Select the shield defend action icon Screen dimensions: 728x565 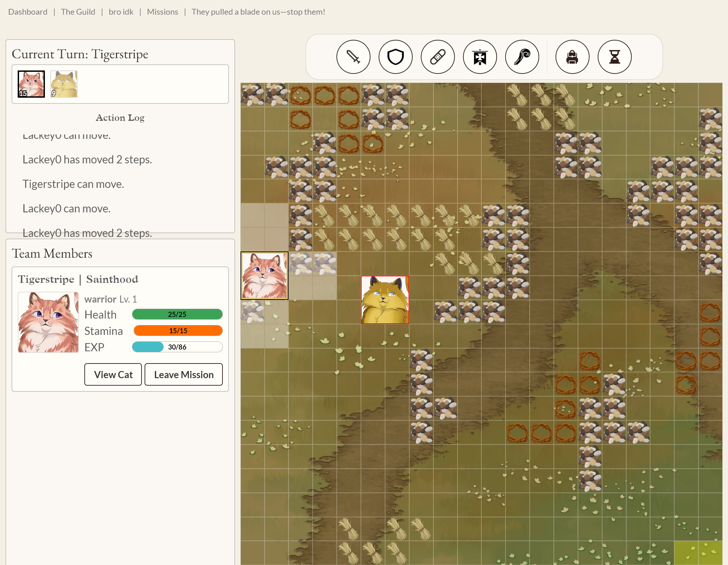[395, 57]
